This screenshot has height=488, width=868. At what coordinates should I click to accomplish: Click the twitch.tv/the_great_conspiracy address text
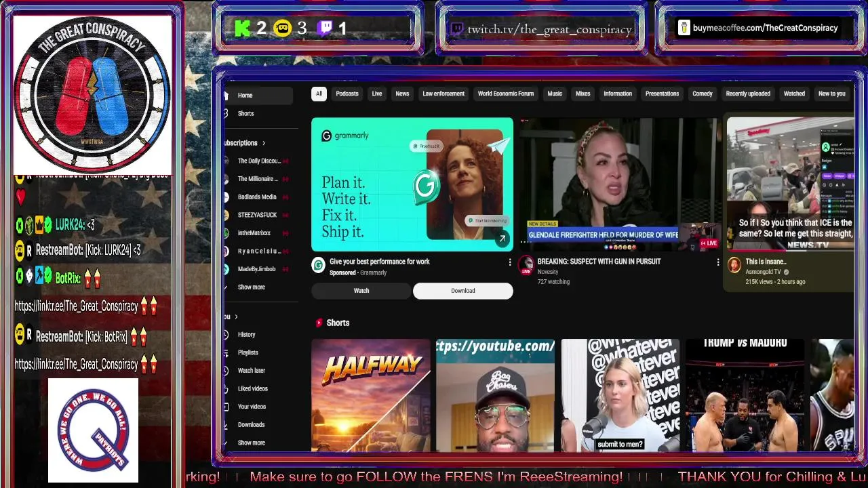coord(550,29)
